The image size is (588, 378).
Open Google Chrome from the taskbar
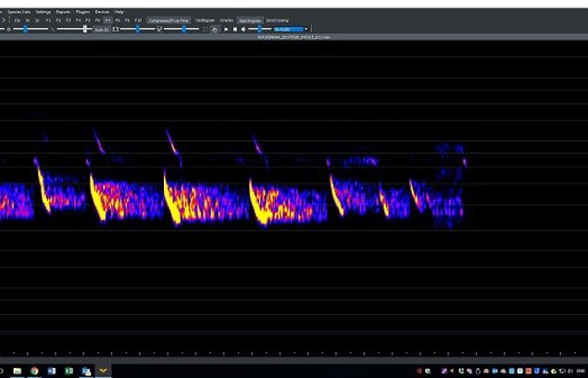coord(34,371)
